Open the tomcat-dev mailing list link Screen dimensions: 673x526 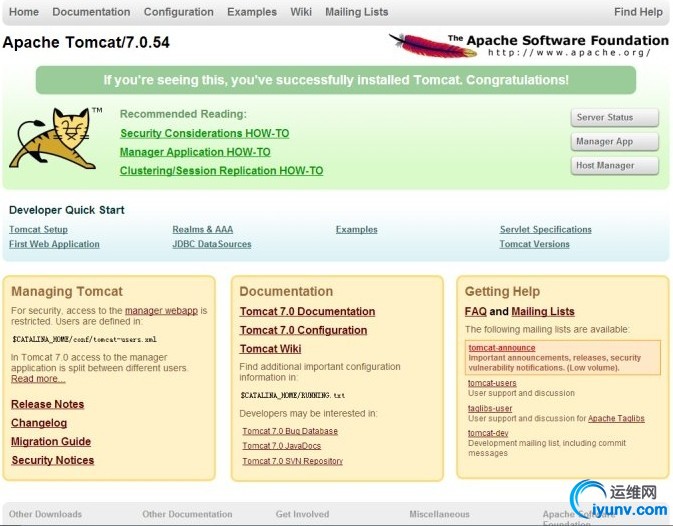click(x=488, y=433)
